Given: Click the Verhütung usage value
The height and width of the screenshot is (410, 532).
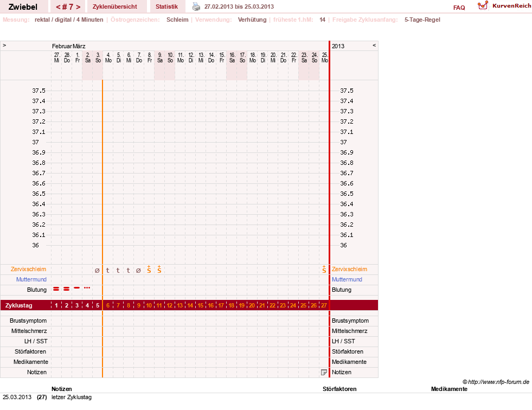Looking at the screenshot, I should click(x=252, y=20).
